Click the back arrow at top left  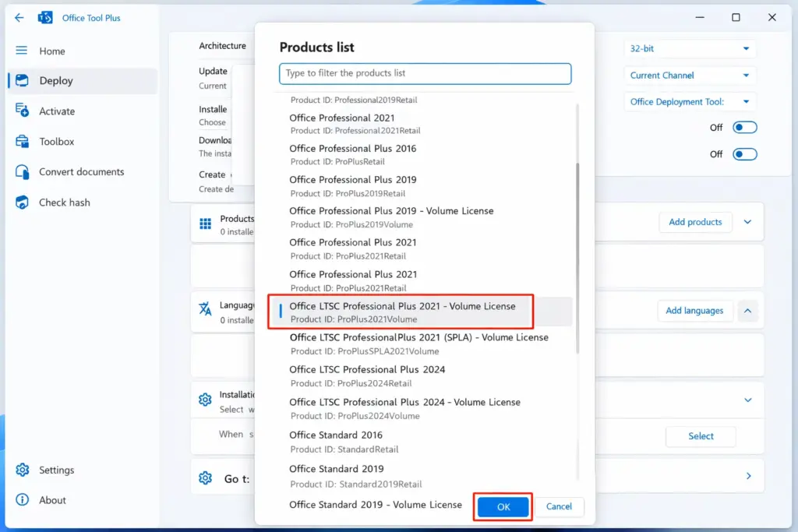(x=18, y=17)
